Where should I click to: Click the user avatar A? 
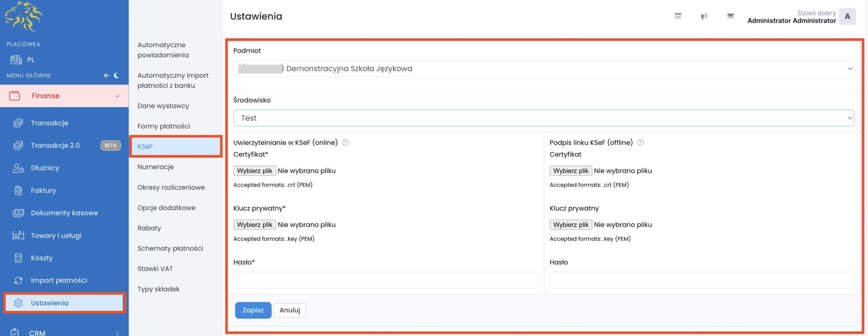847,16
